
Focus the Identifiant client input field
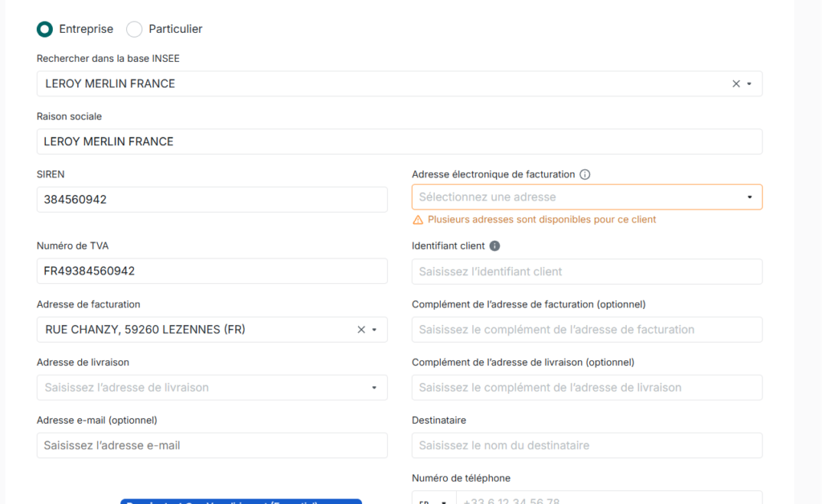point(587,271)
